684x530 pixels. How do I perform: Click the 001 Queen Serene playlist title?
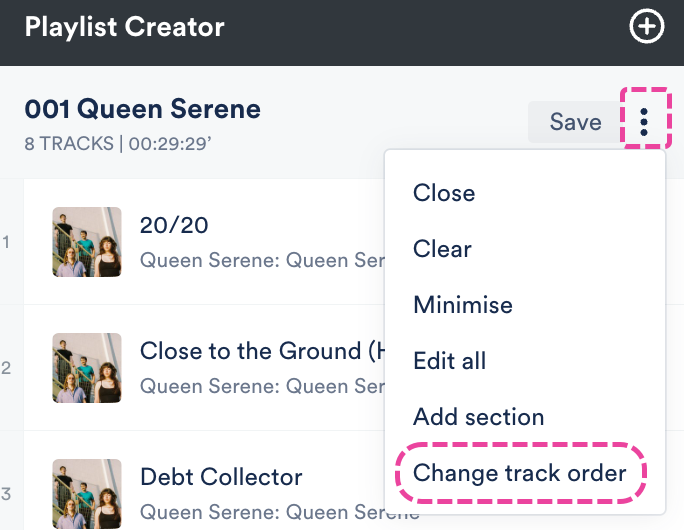(142, 109)
